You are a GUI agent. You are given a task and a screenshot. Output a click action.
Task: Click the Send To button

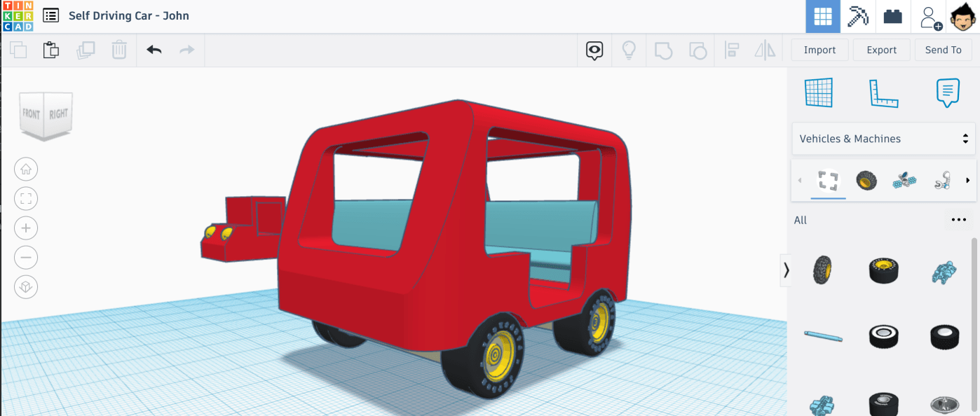click(x=943, y=50)
